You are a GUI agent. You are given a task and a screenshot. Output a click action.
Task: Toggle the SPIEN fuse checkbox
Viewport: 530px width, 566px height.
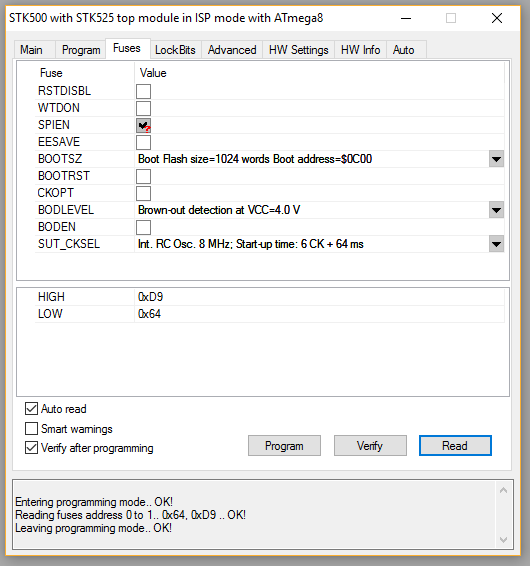(143, 125)
